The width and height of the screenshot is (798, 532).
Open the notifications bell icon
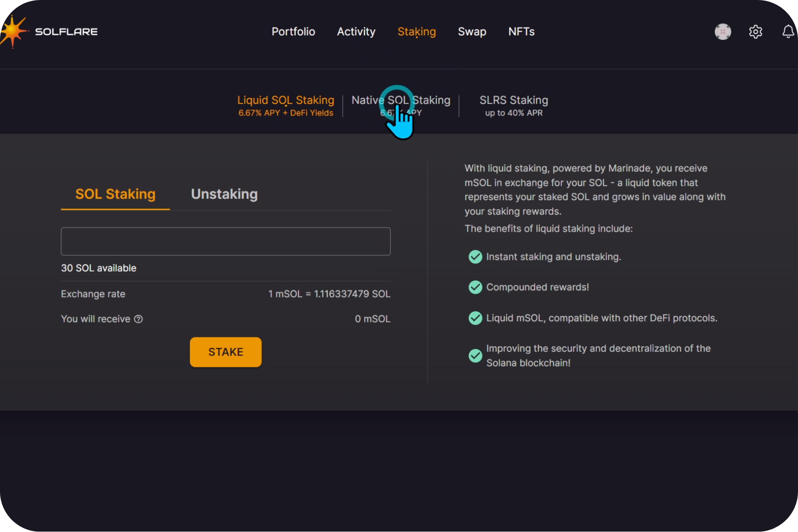pyautogui.click(x=788, y=32)
